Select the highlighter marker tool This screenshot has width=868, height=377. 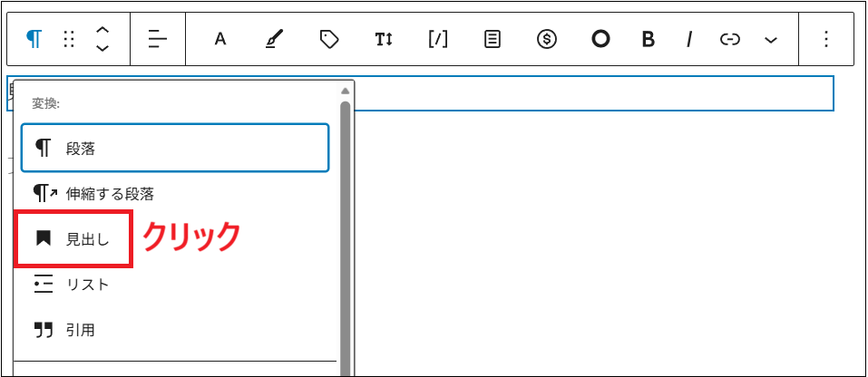pos(274,39)
